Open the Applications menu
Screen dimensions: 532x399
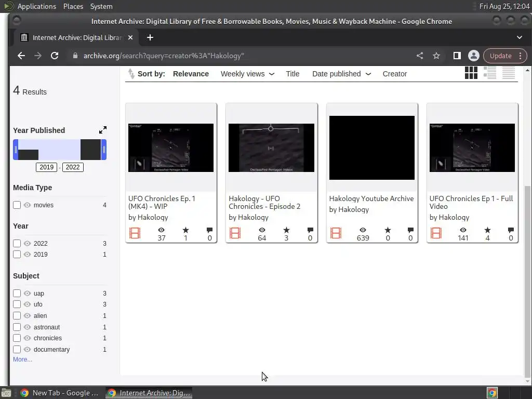pyautogui.click(x=37, y=6)
